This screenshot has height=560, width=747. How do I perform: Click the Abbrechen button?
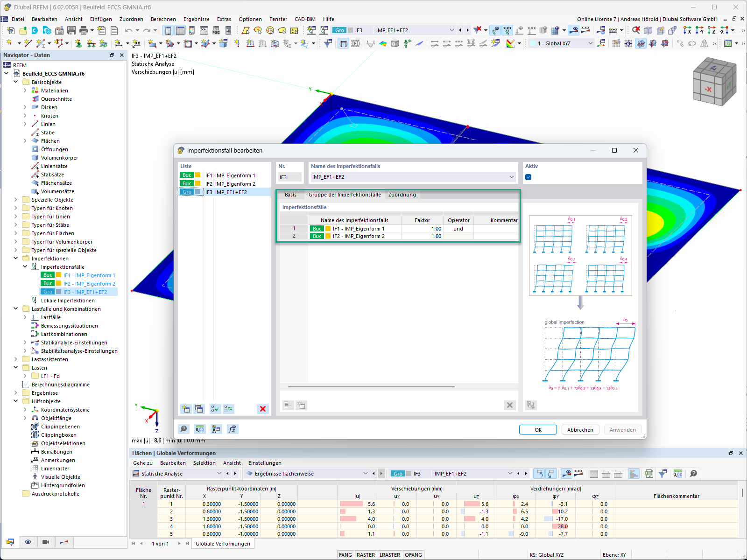(580, 430)
